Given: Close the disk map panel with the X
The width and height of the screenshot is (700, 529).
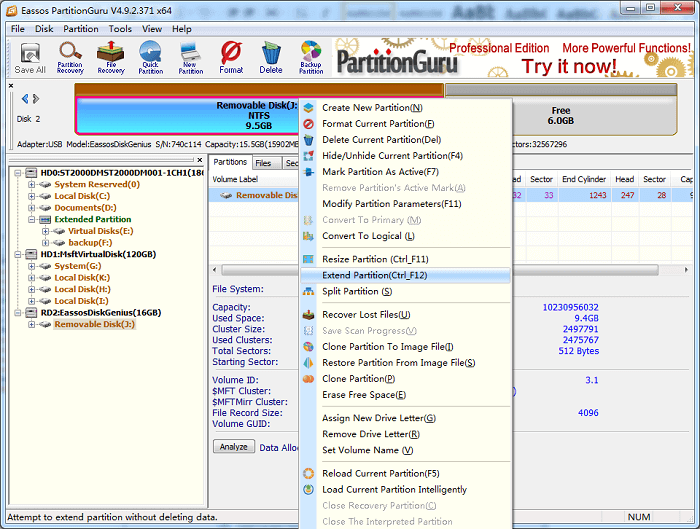Looking at the screenshot, I should (x=11, y=86).
